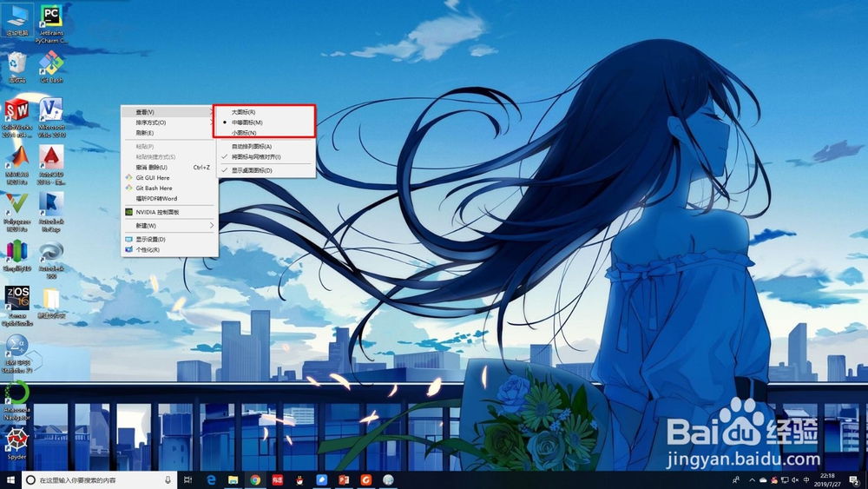The image size is (868, 489).
Task: Select the Microsoft Visio 2010 shortcut
Action: tap(51, 118)
